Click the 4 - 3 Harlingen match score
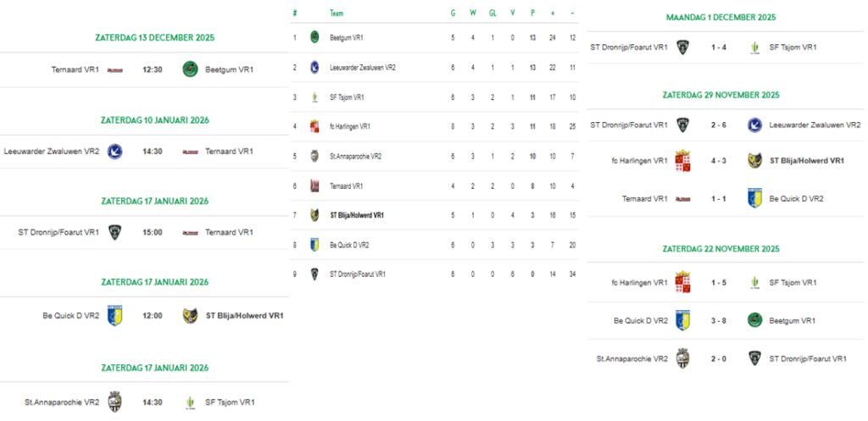The width and height of the screenshot is (868, 421). click(718, 160)
